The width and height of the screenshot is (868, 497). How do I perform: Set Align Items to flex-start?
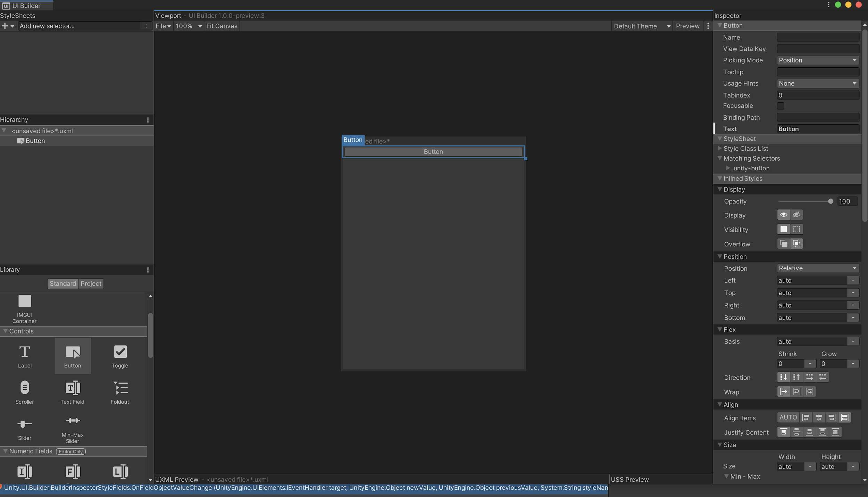[806, 418]
